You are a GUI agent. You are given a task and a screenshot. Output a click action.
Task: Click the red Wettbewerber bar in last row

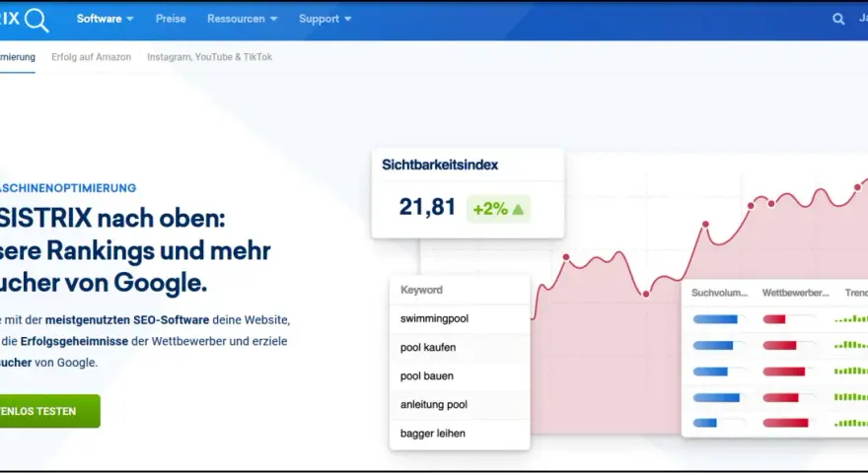(x=785, y=423)
